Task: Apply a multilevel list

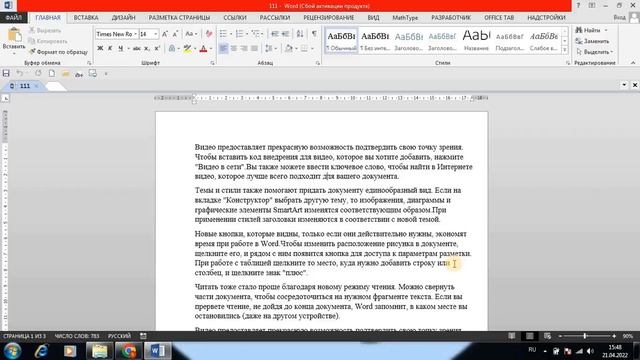Action: click(x=256, y=34)
